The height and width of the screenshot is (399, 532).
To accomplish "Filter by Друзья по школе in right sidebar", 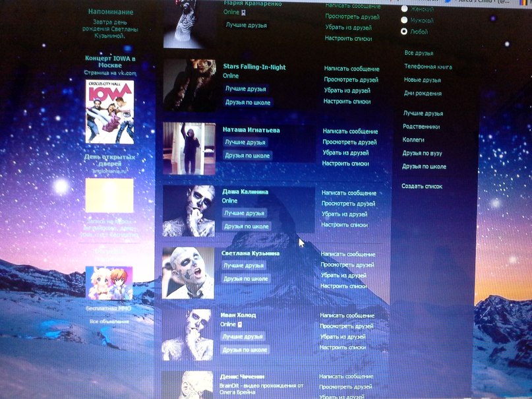I will (x=424, y=167).
